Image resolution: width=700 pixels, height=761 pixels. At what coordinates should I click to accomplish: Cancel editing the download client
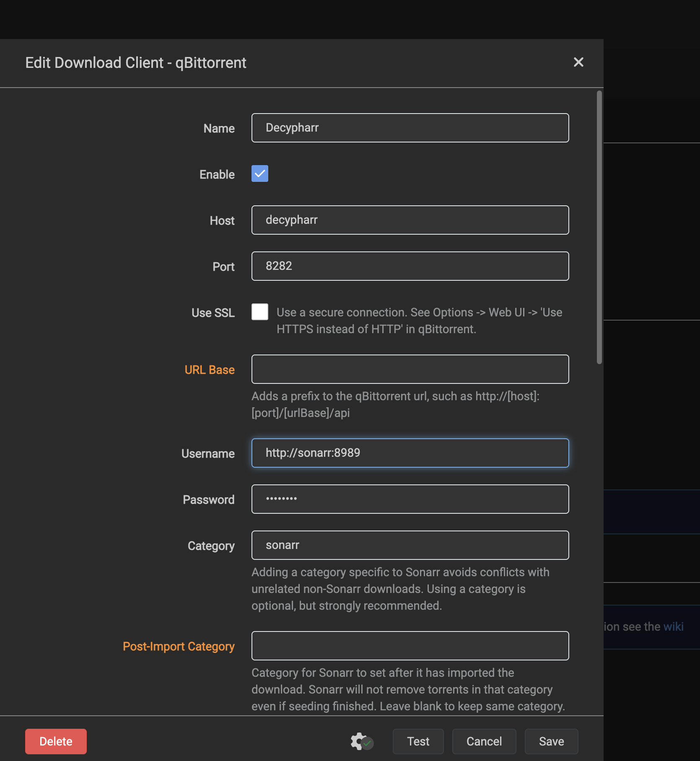pyautogui.click(x=484, y=741)
